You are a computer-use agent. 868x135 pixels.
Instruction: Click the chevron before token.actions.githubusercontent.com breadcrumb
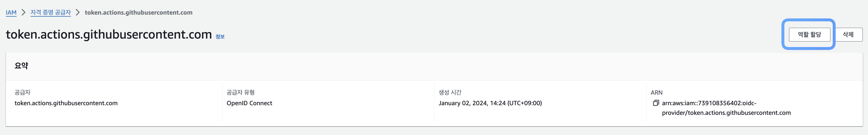pyautogui.click(x=78, y=13)
